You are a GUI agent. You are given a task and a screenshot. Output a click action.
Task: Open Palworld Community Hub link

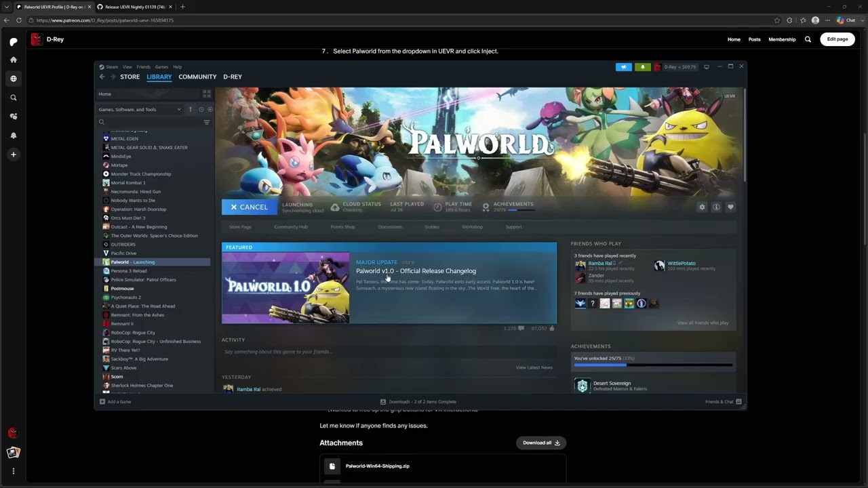click(290, 226)
